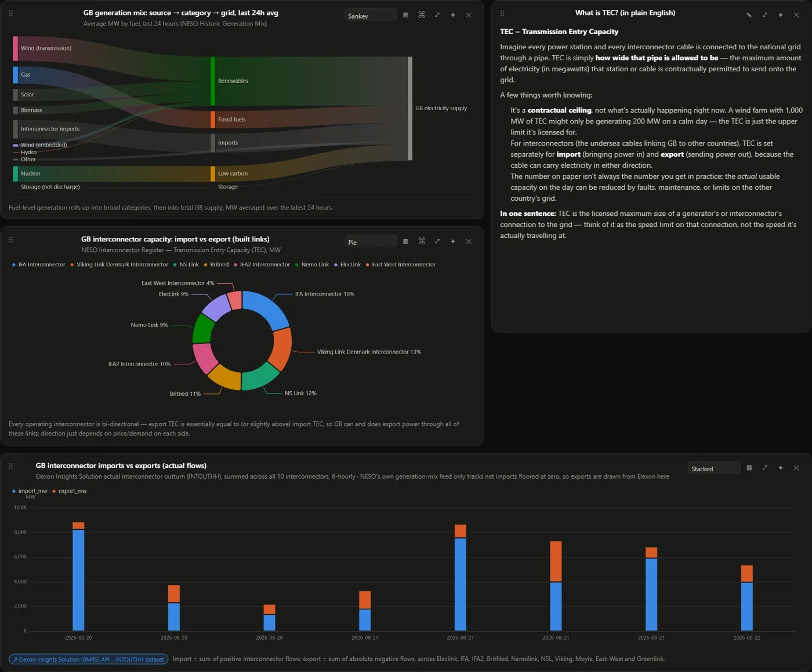The height and width of the screenshot is (672, 812).
Task: Expand the actual flows panel to fullscreen
Action: [764, 468]
